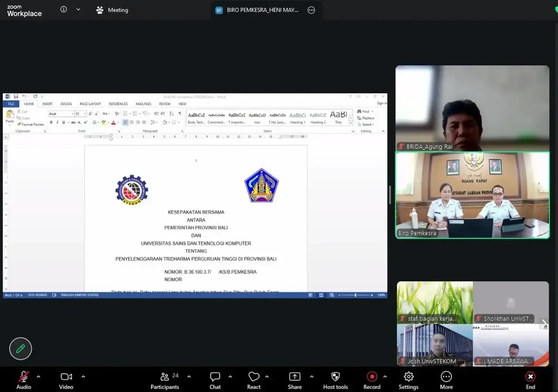Click Replace in the Editing group
Screen dimensions: 558x392
tap(366, 118)
